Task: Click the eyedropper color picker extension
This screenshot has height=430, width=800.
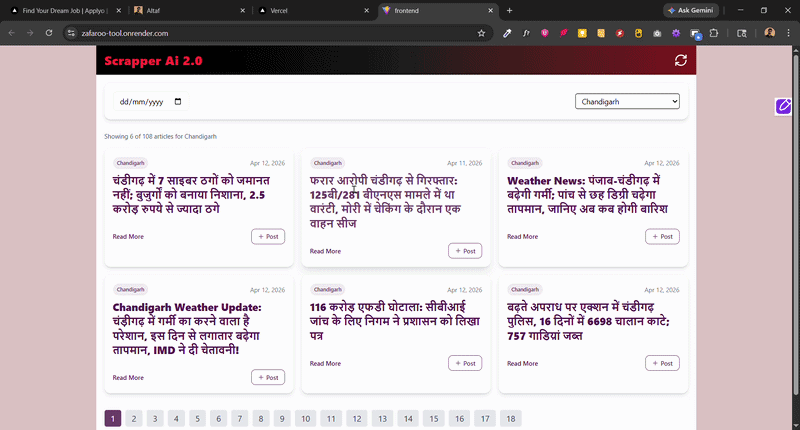Action: point(507,33)
